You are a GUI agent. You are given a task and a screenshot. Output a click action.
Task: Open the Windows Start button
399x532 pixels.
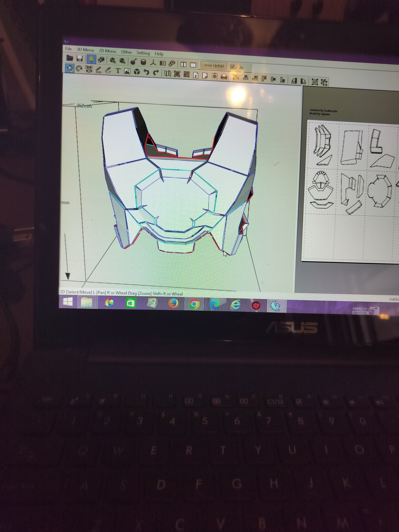68,302
